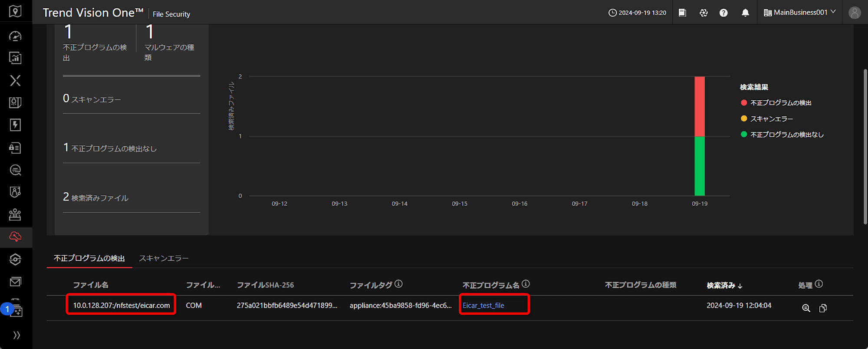Image resolution: width=868 pixels, height=349 pixels.
Task: Sort by 検索済み column header
Action: click(724, 285)
